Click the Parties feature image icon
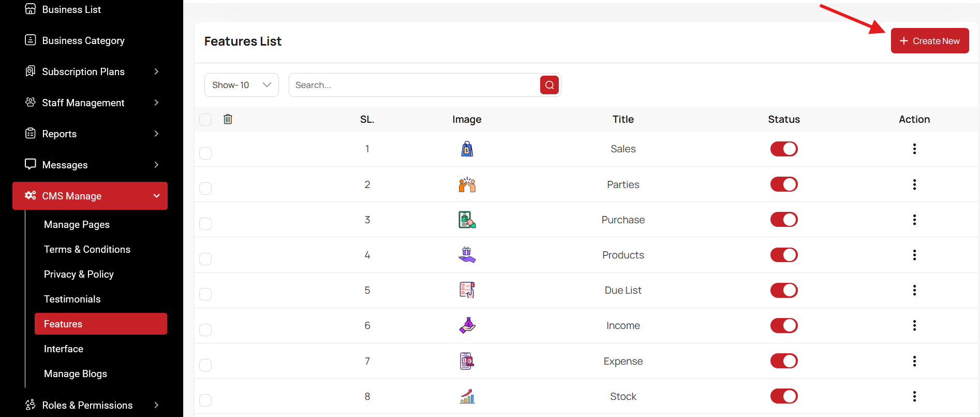This screenshot has height=417, width=980. pos(467,184)
